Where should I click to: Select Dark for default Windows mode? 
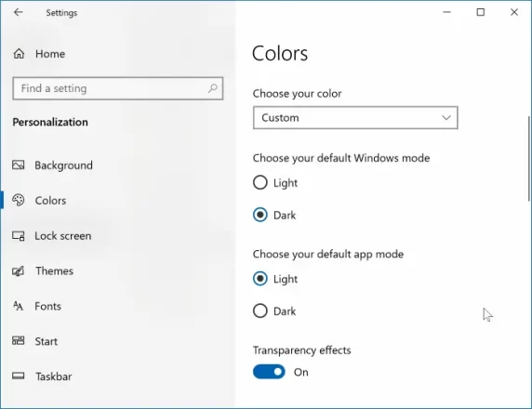point(259,215)
